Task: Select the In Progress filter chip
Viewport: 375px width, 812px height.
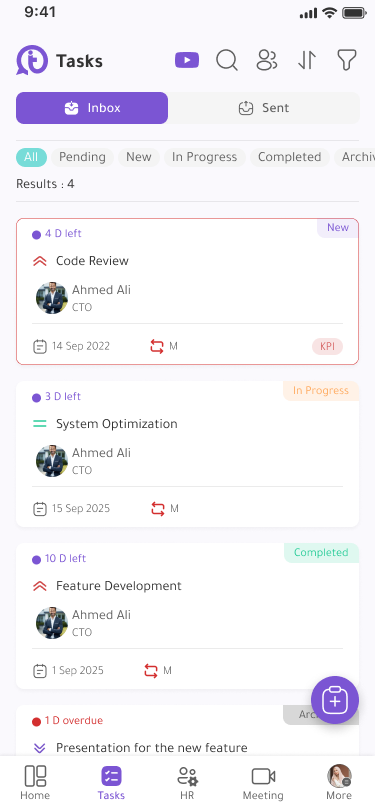Action: pyautogui.click(x=205, y=157)
